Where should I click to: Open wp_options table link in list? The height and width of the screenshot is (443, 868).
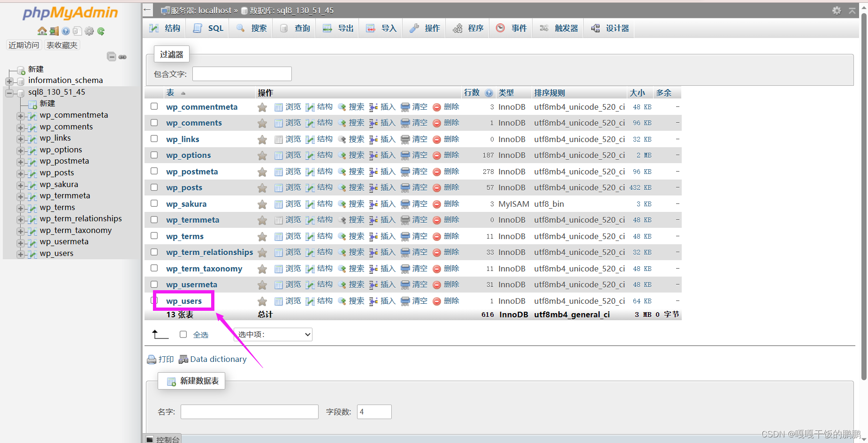(x=188, y=155)
